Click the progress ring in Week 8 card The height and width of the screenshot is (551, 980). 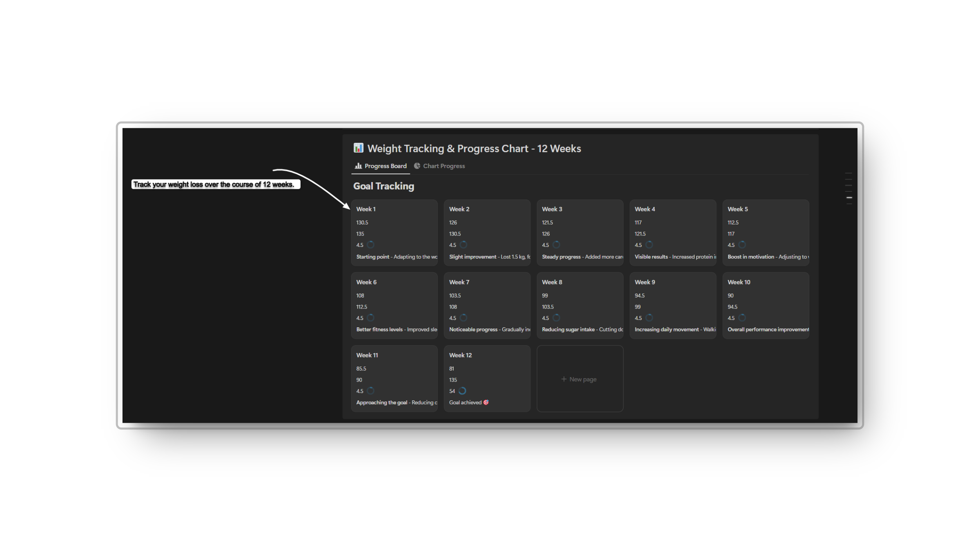point(556,318)
